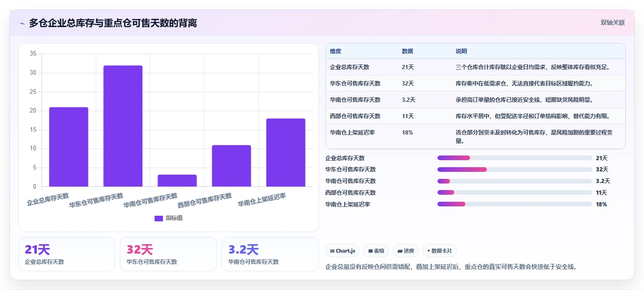
Task: Click the 数据 table column header
Action: pos(407,51)
